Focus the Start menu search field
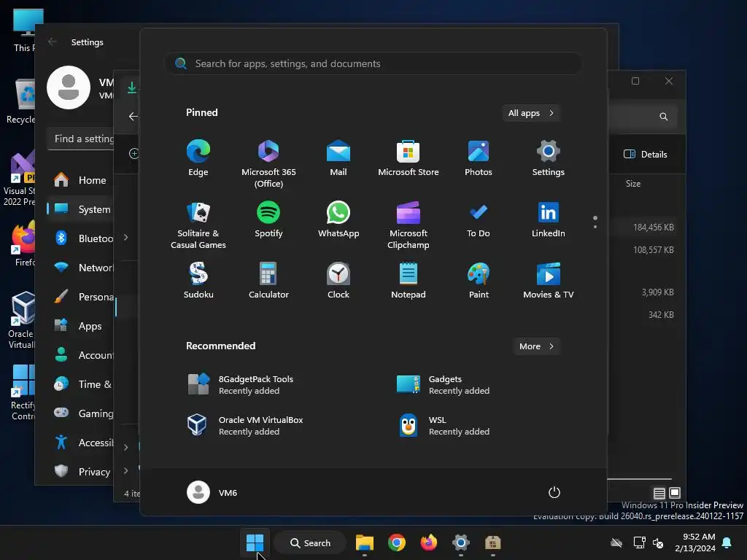This screenshot has height=560, width=747. pos(373,64)
